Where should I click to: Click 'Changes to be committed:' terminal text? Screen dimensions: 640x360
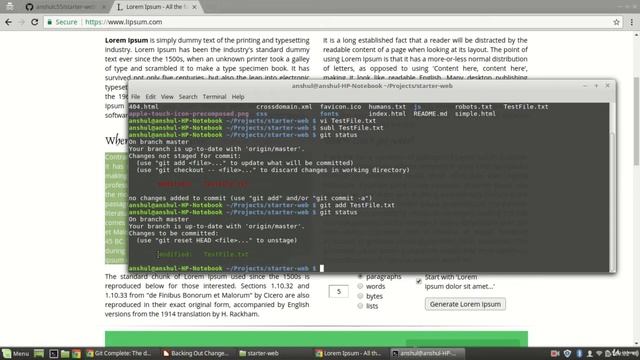(173, 233)
